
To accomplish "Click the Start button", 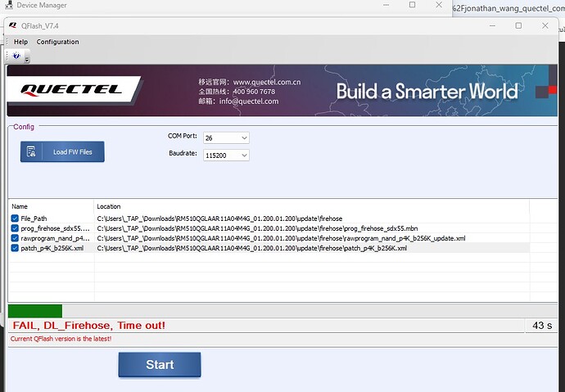I will point(160,364).
